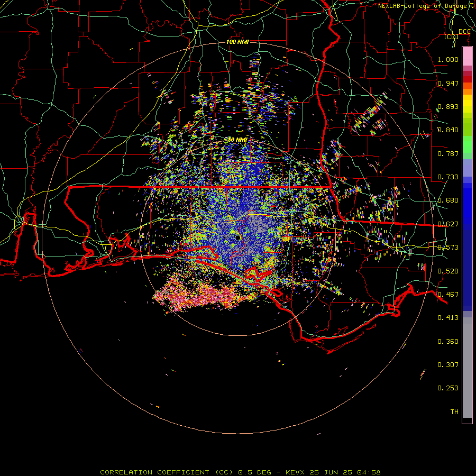The width and height of the screenshot is (476, 476).
Task: Click the TH threshold label on the scale
Action: click(x=454, y=412)
